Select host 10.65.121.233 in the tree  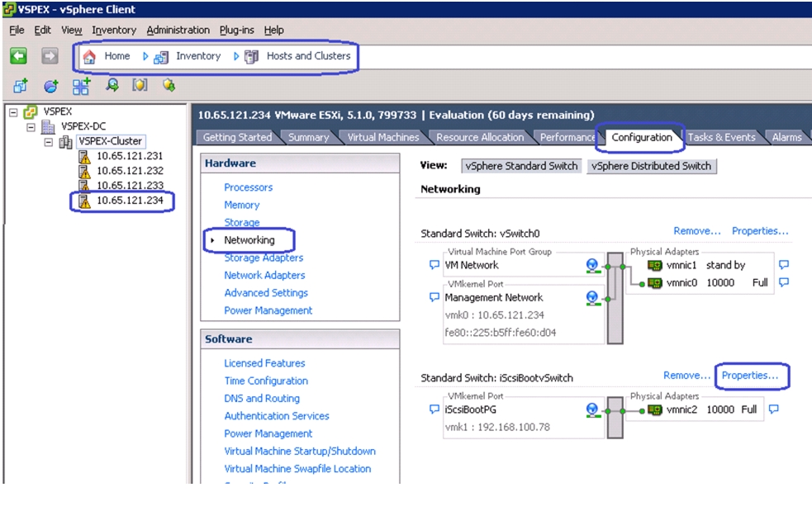click(x=130, y=185)
